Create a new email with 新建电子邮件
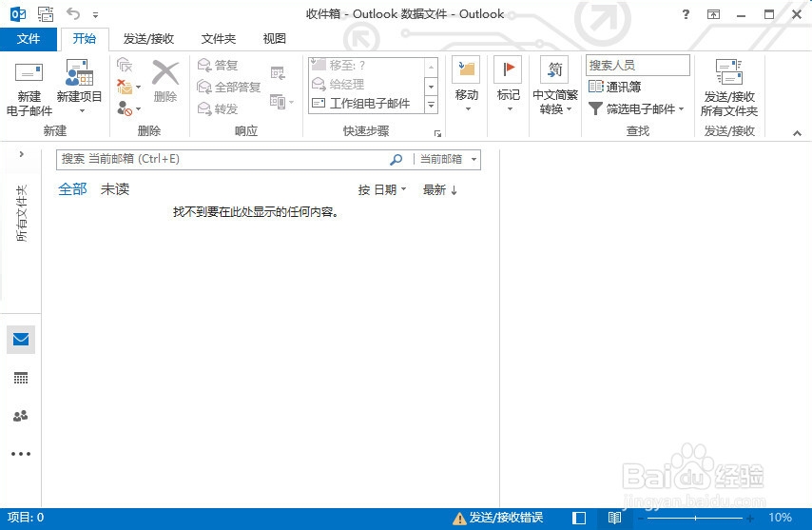812x530 pixels. click(29, 88)
